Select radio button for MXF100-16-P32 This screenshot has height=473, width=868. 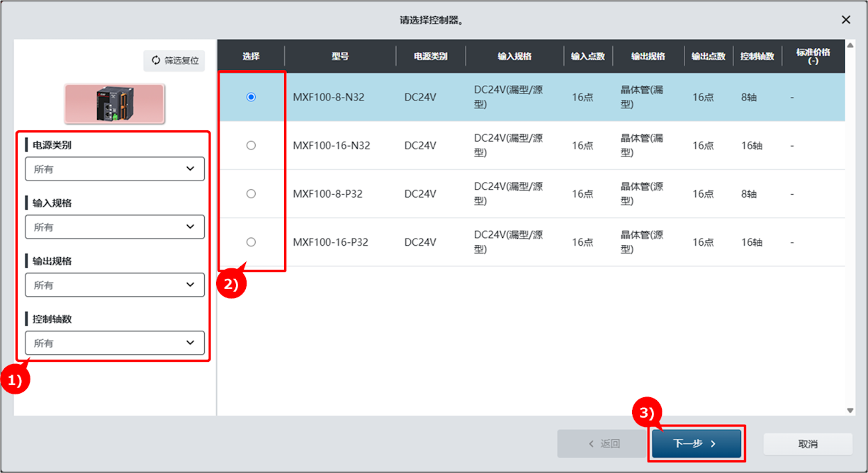(x=251, y=242)
